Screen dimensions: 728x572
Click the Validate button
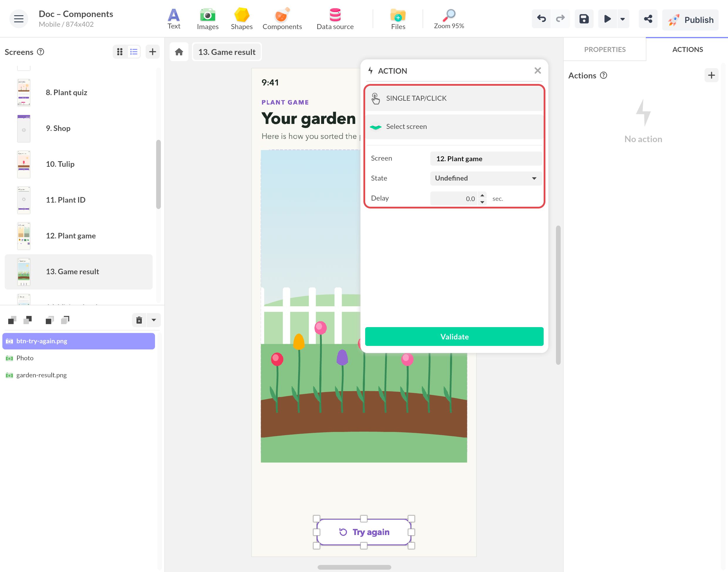click(x=454, y=337)
